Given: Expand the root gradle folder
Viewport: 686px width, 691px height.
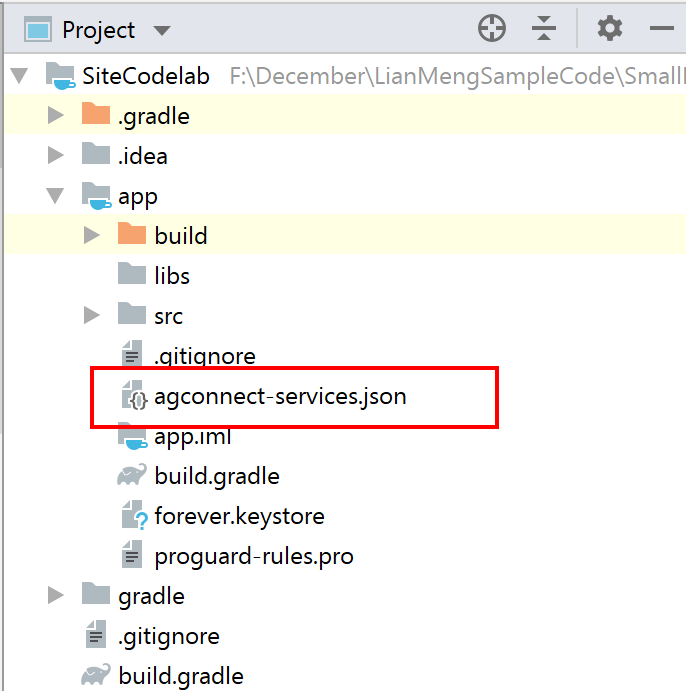Looking at the screenshot, I should click(56, 596).
